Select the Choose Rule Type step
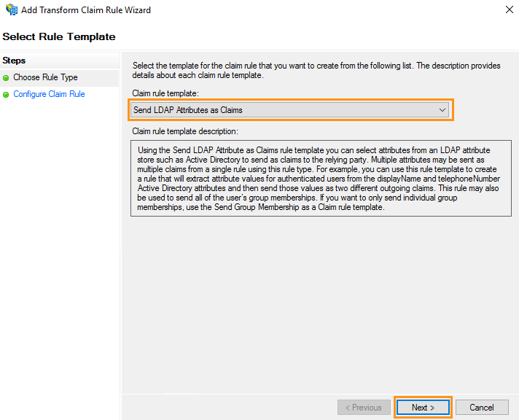Image resolution: width=519 pixels, height=420 pixels. [x=45, y=77]
